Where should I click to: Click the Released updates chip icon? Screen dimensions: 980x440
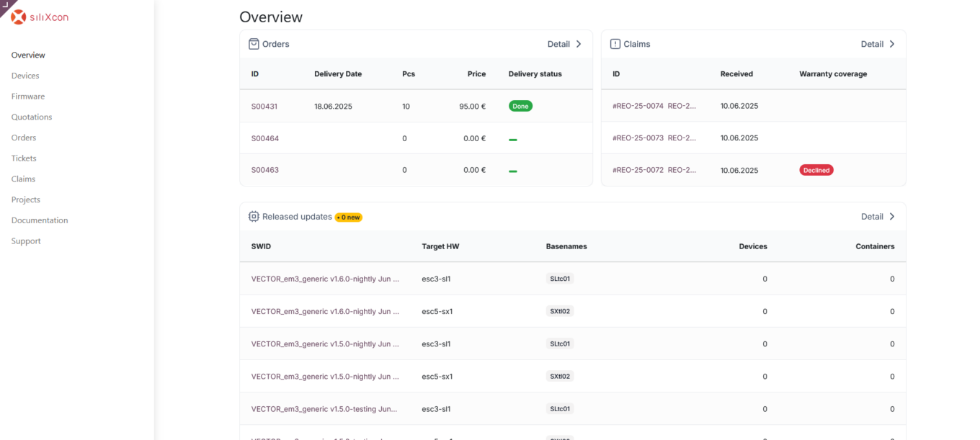pyautogui.click(x=254, y=216)
